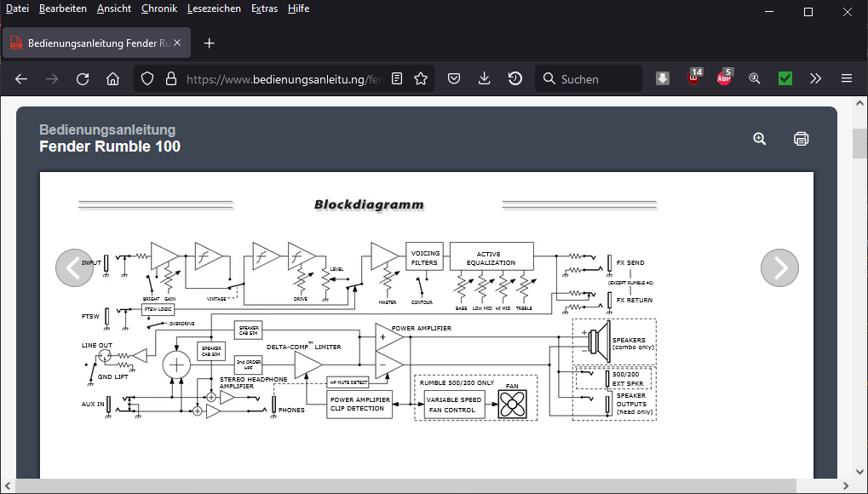Close the Bedienungsanleitung Fender tab

point(177,43)
